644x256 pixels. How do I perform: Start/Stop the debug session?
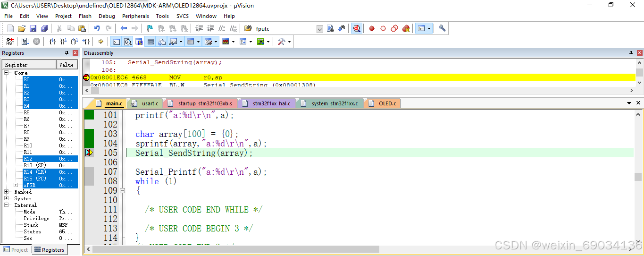tap(357, 28)
